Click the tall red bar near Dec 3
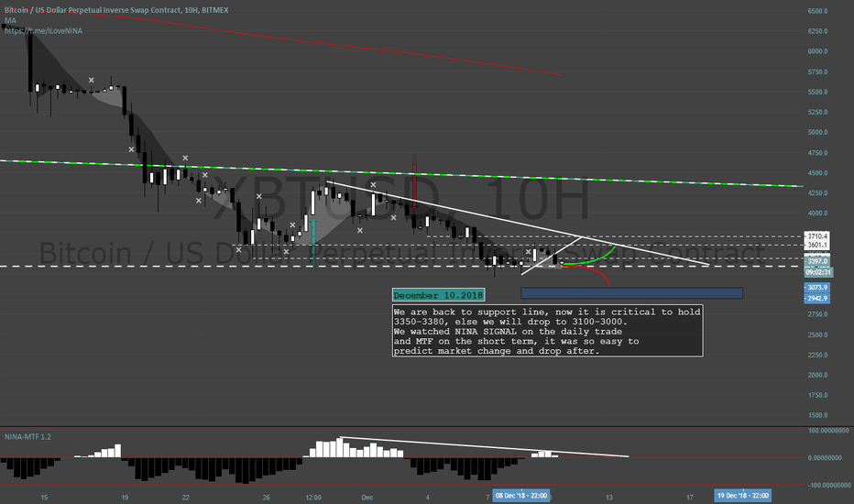The image size is (854, 504). pyautogui.click(x=414, y=183)
